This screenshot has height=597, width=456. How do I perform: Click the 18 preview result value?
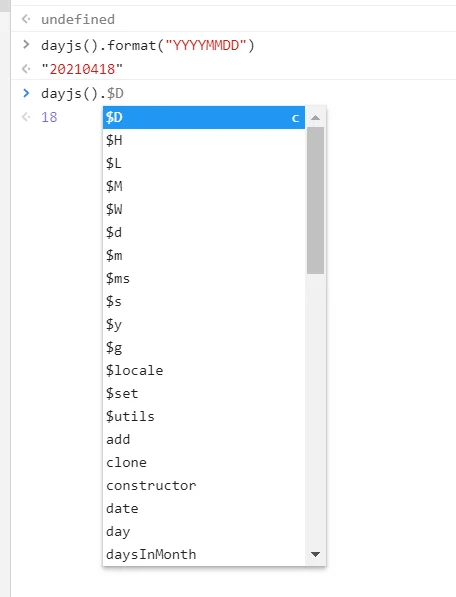click(49, 117)
